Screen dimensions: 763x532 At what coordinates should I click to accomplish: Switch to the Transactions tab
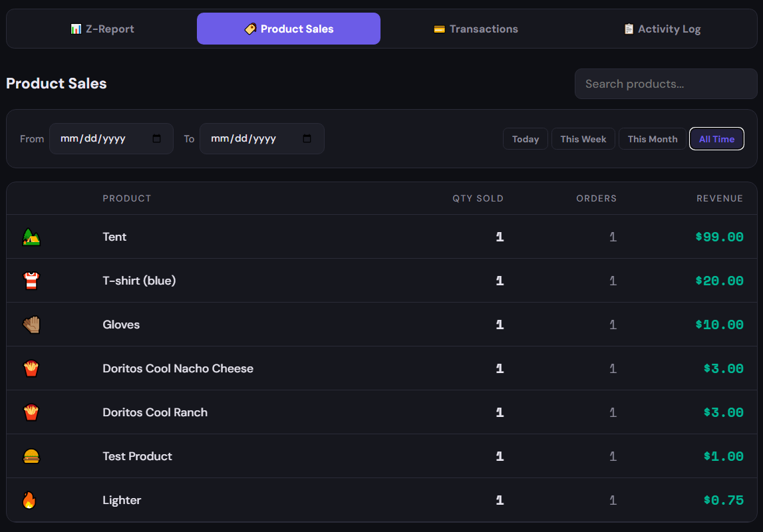pyautogui.click(x=476, y=29)
